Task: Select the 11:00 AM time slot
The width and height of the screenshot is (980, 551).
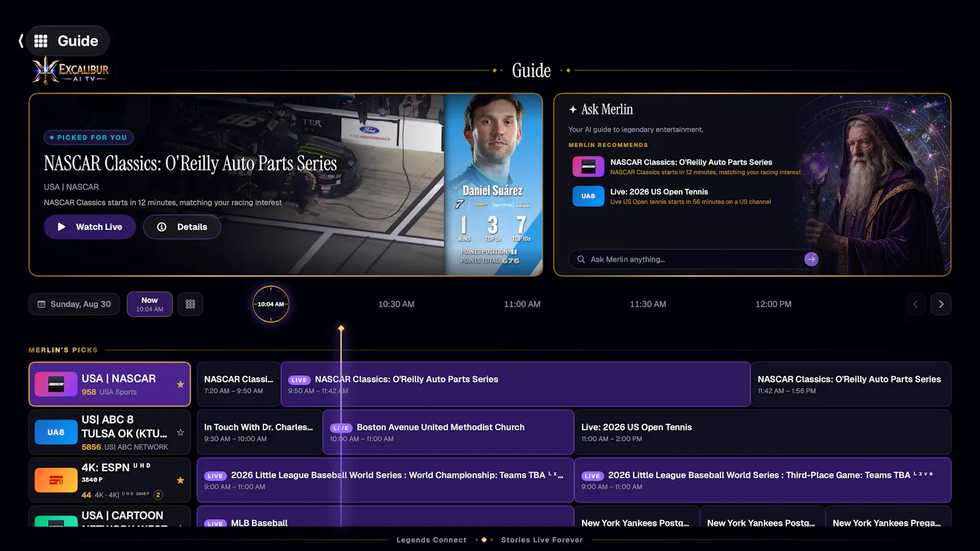Action: tap(522, 304)
